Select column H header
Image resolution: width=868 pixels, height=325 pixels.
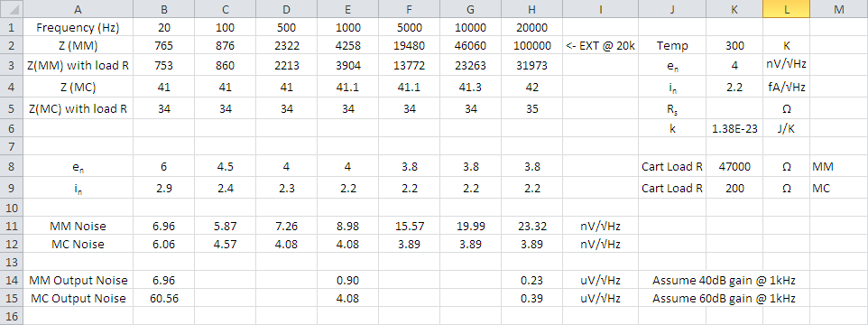[x=531, y=9]
